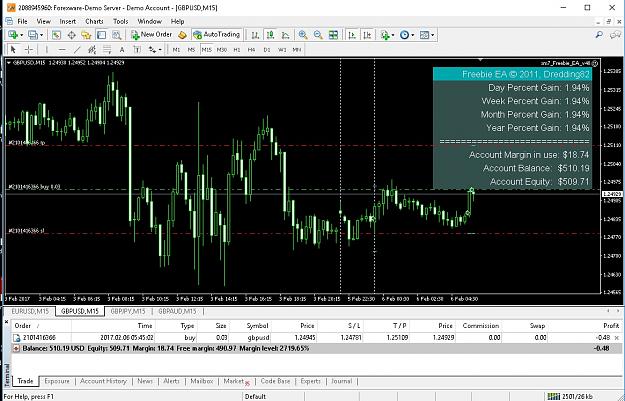Expand the new chart dropdown arrow
This screenshot has width=625, height=401.
pos(22,35)
